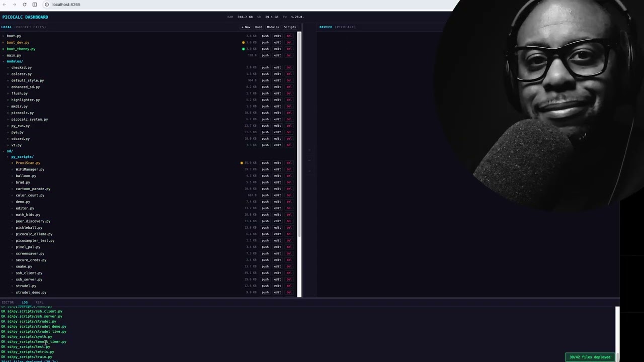This screenshot has height=362, width=644.
Task: Create a new file with + New
Action: click(x=246, y=27)
